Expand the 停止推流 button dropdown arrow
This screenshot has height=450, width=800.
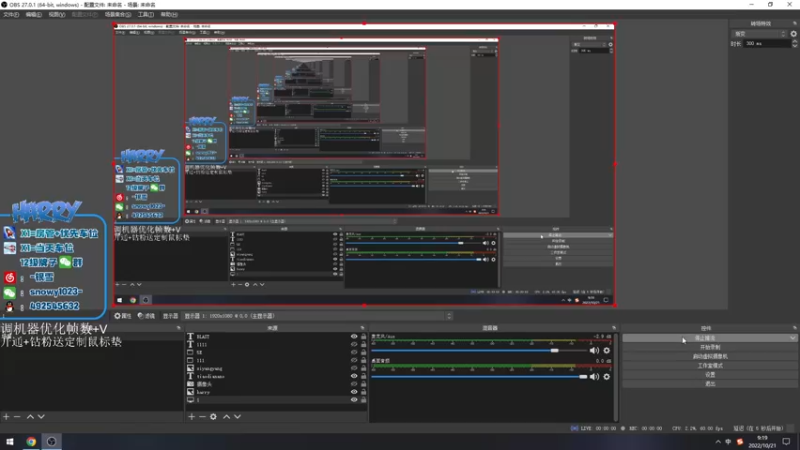tap(792, 338)
